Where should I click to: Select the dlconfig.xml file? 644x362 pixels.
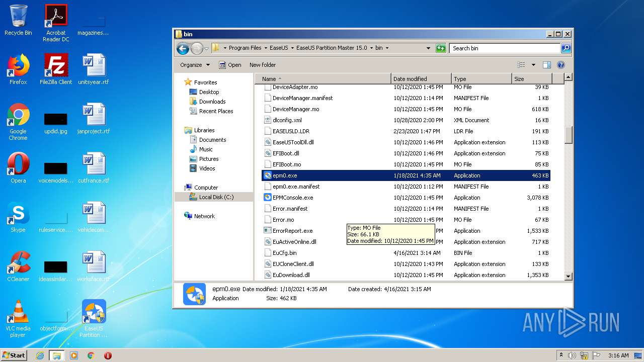coord(407,120)
